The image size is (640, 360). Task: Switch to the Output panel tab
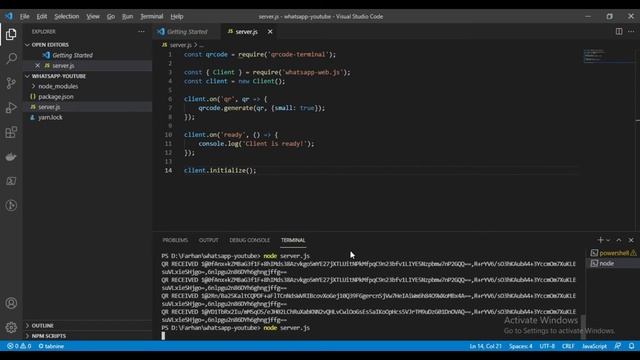click(208, 240)
